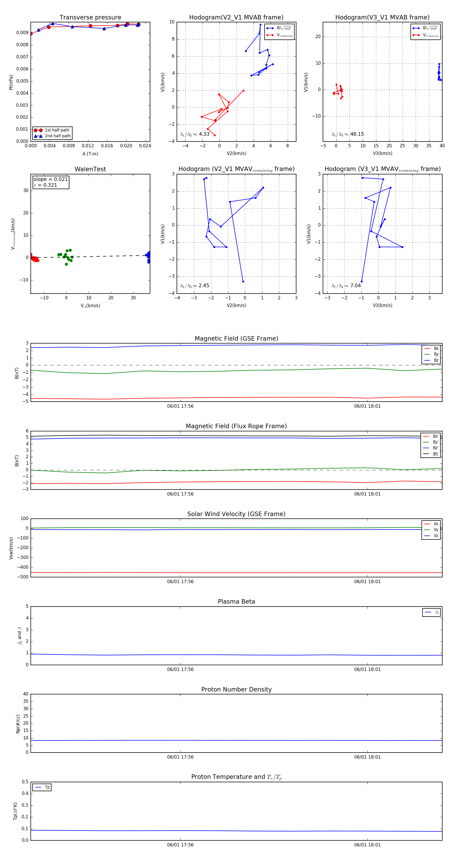473x868 pixels.
Task: Click the λ1/λ2 ≈ 4.33 ratio label
Action: click(194, 134)
